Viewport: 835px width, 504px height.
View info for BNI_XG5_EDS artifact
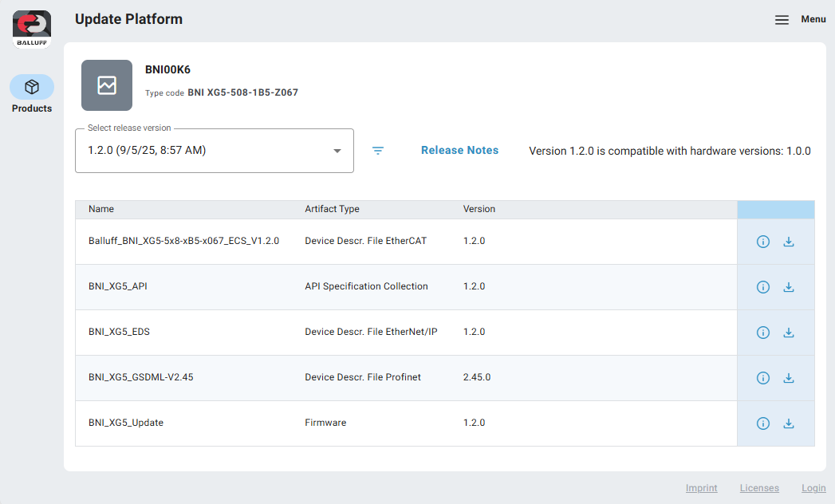point(763,333)
